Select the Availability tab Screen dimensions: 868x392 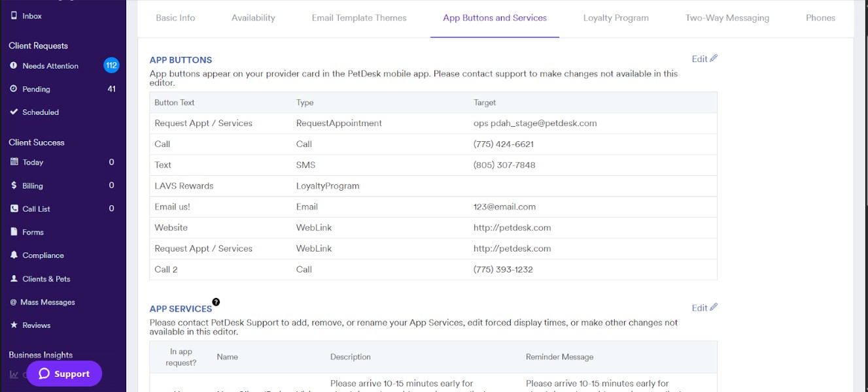click(x=253, y=18)
